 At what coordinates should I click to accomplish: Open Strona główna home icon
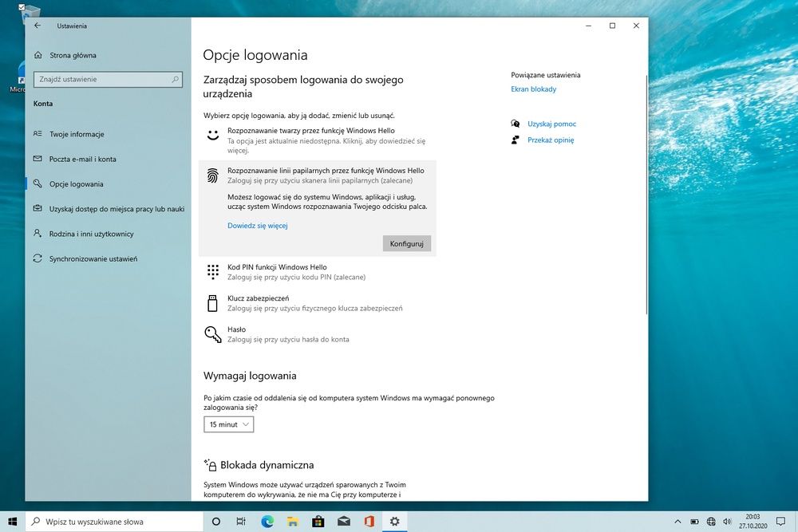38,55
